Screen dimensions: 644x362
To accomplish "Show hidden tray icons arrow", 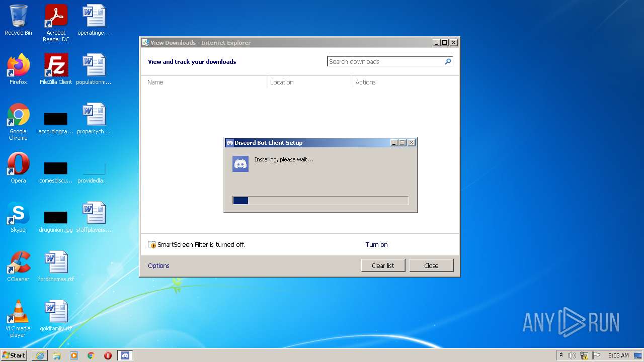I will point(561,355).
